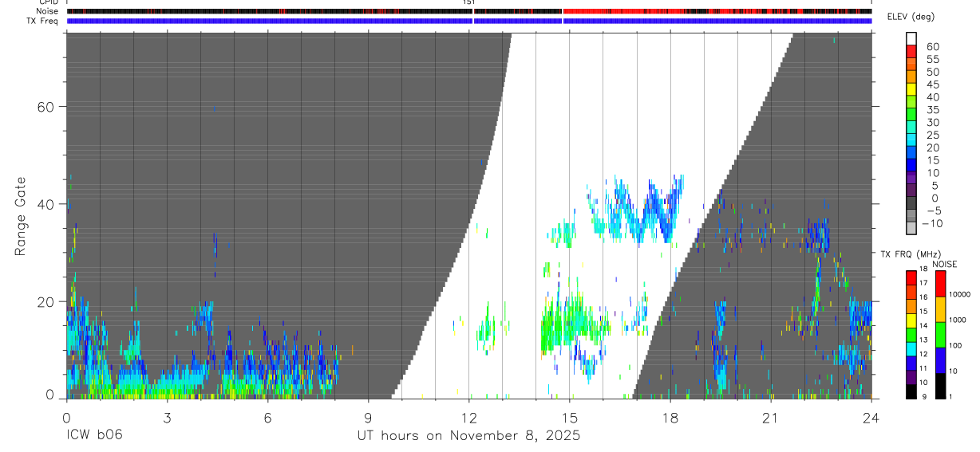
Task: Click the x-axis tick label '6'
Action: (267, 417)
